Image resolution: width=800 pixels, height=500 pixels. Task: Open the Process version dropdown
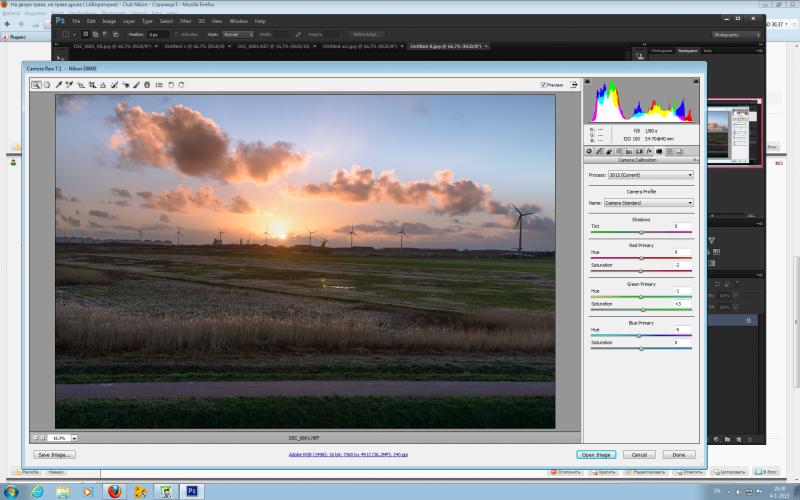651,175
